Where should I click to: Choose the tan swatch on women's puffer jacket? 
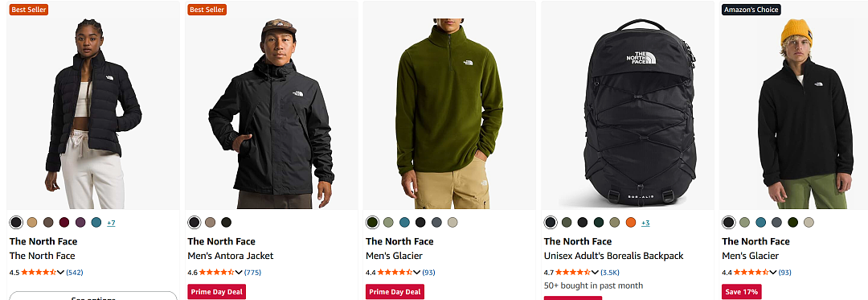point(32,223)
